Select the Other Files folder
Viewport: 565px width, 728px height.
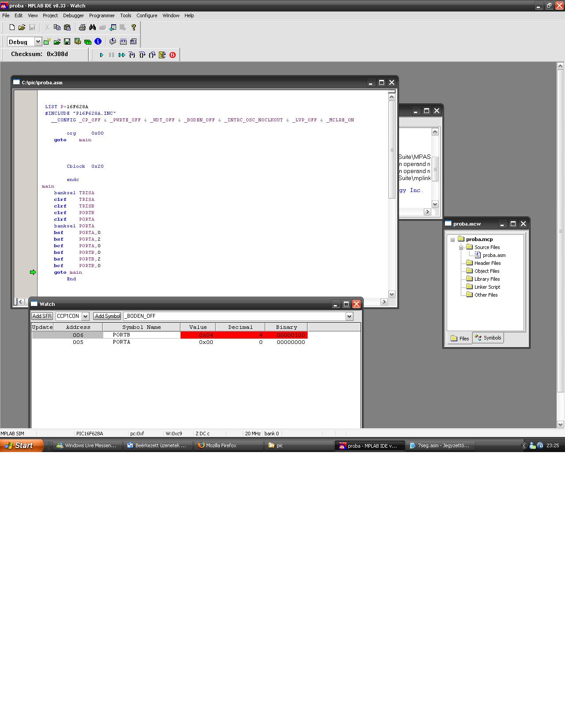tap(486, 295)
